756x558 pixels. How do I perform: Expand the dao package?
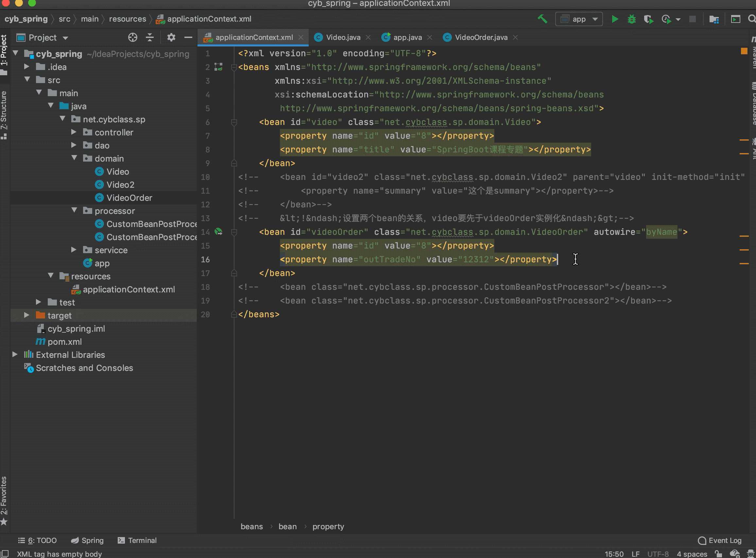point(74,145)
